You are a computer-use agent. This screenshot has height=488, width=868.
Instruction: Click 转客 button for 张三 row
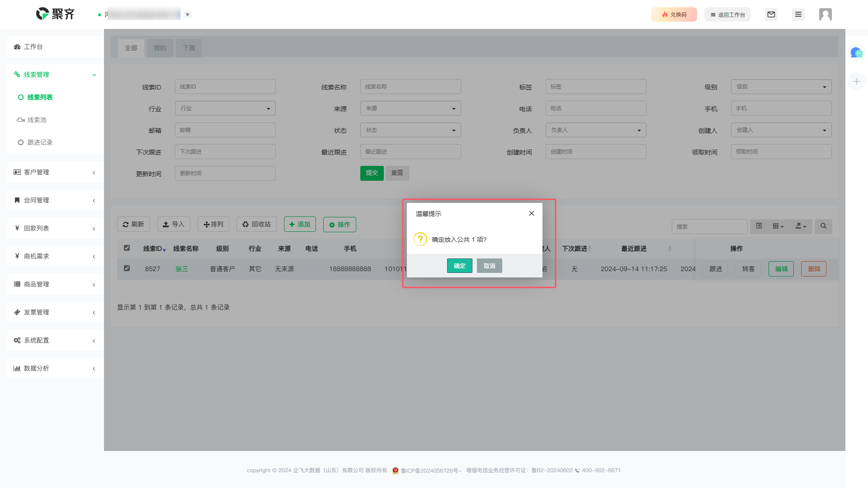coord(748,269)
